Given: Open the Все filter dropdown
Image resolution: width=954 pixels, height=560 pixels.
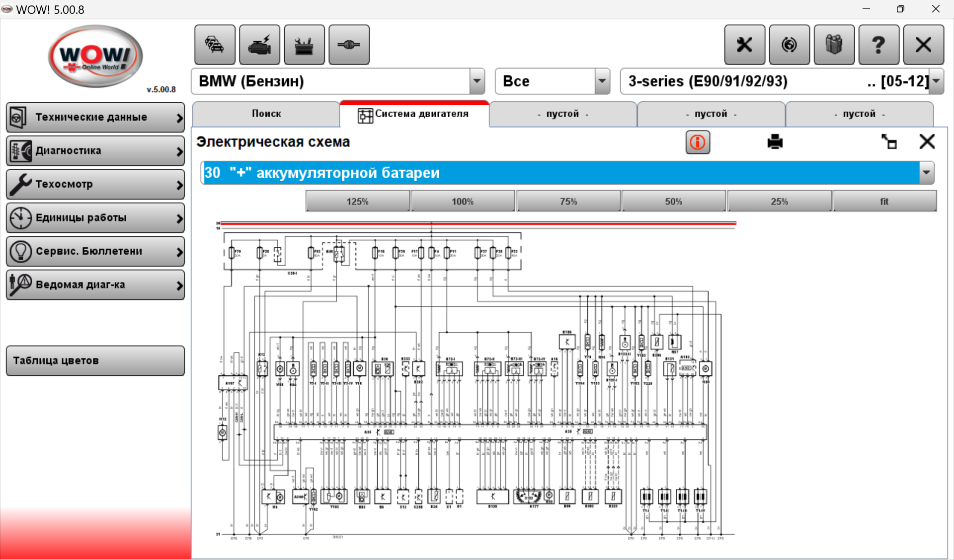Looking at the screenshot, I should click(x=602, y=81).
